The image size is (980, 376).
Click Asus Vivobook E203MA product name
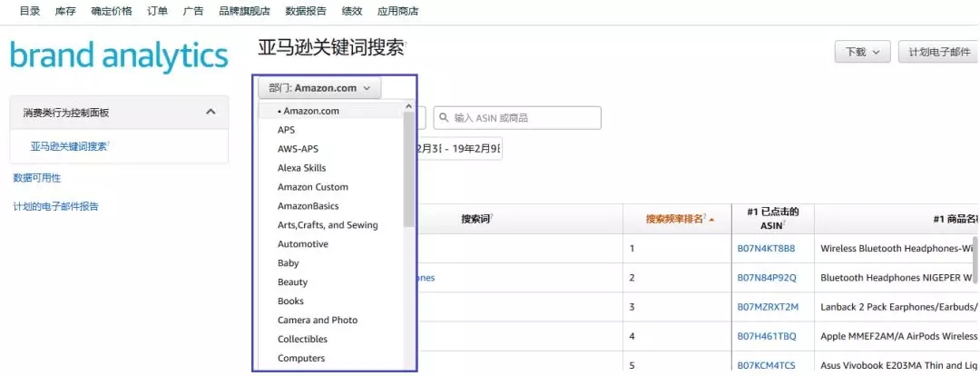click(x=898, y=365)
